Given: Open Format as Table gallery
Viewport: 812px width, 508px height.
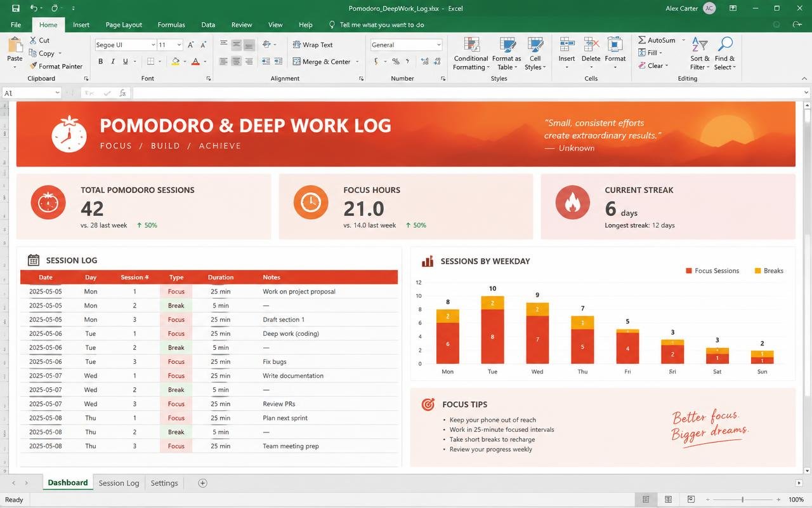Looking at the screenshot, I should pyautogui.click(x=506, y=53).
